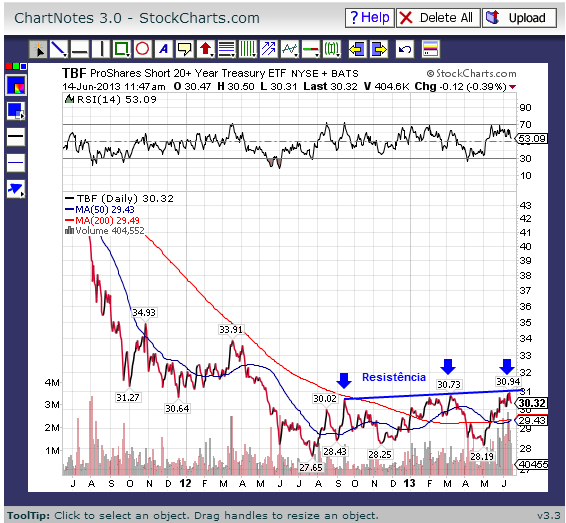Pick the green quick color swatch
Viewport: 566px width, 523px height.
tap(15, 66)
